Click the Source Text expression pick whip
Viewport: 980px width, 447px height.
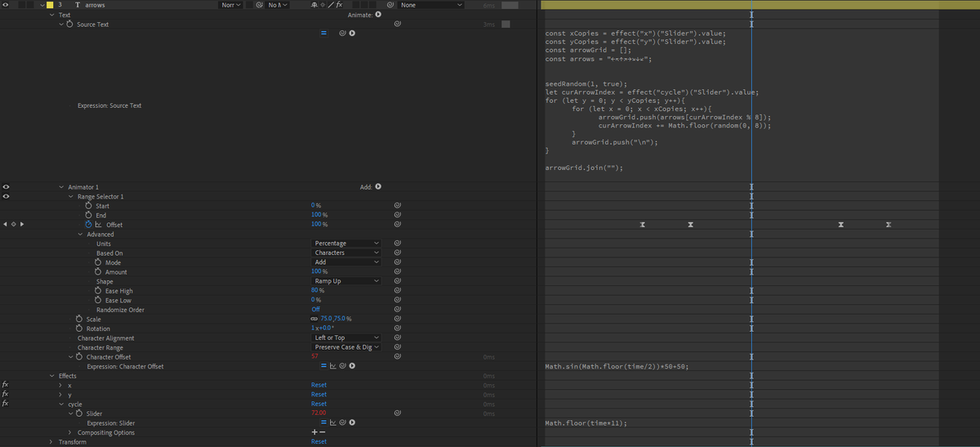coord(342,34)
